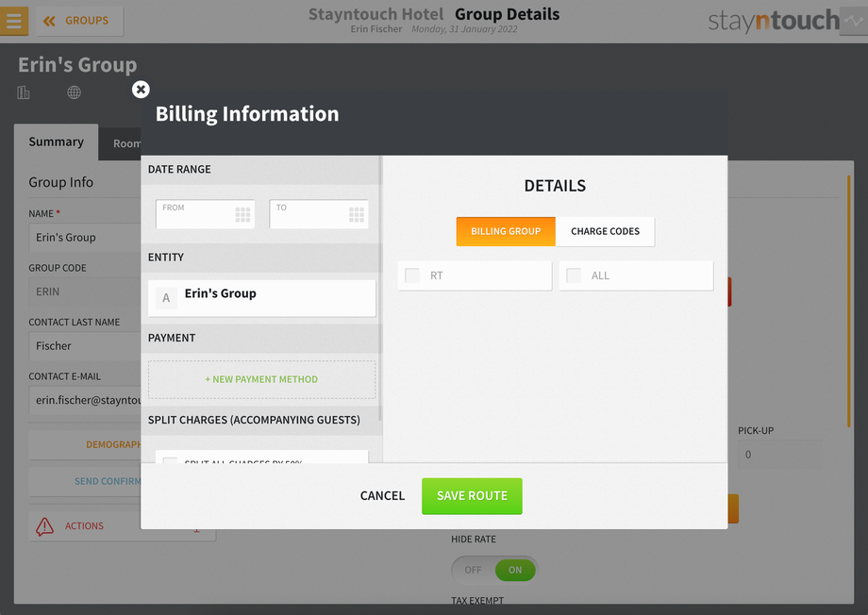
Task: Click Send Confirmation button
Action: point(85,482)
